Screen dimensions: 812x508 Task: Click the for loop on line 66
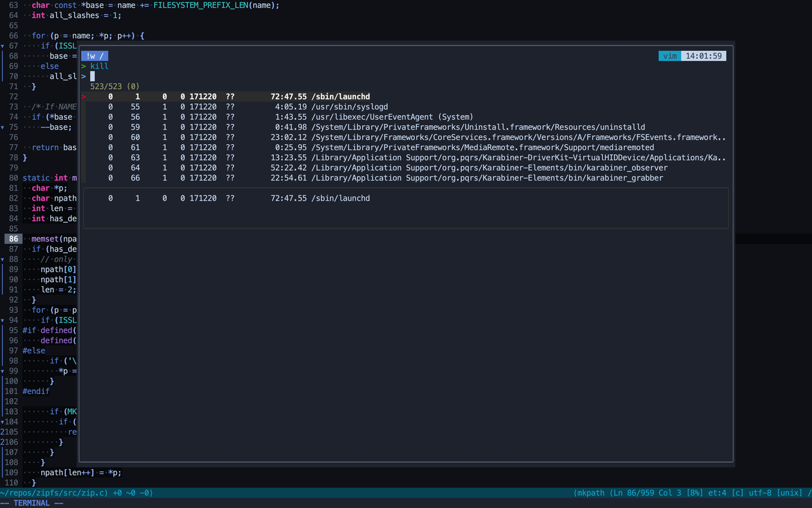click(88, 36)
